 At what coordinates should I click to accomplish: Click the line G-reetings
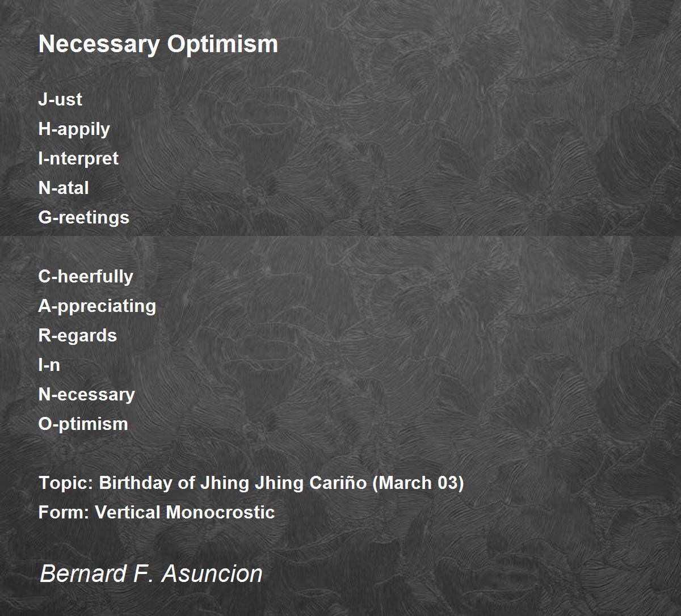[84, 218]
